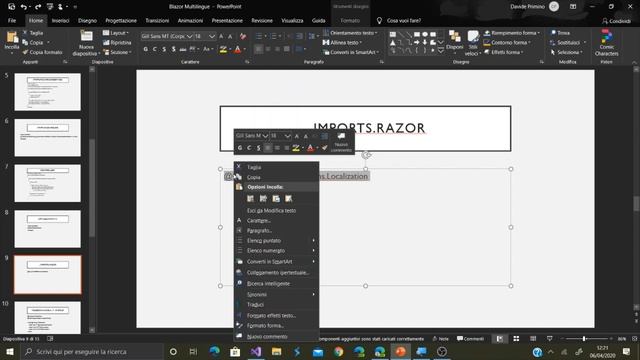Expand the Layout dropdown
The height and width of the screenshot is (360, 640).
pos(116,33)
